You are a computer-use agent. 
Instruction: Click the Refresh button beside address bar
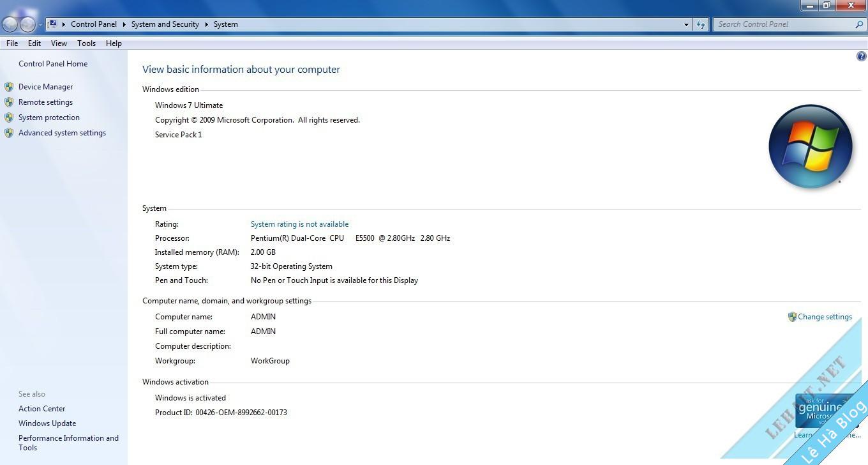[x=701, y=24]
